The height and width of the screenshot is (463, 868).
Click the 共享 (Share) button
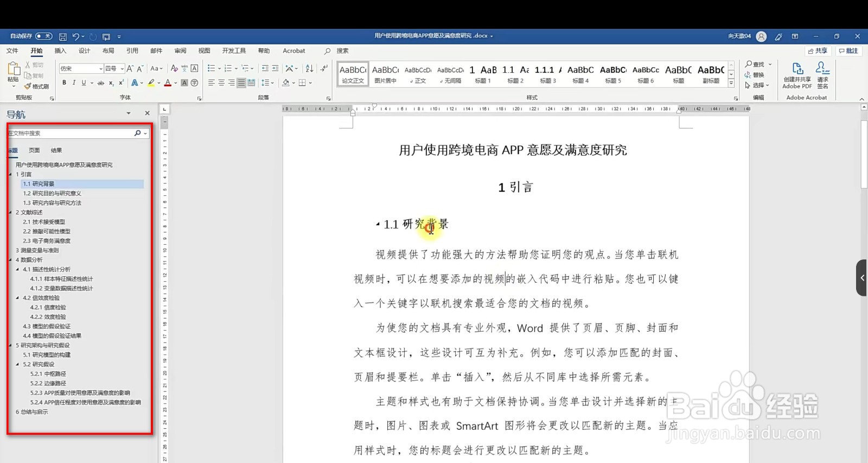point(818,51)
